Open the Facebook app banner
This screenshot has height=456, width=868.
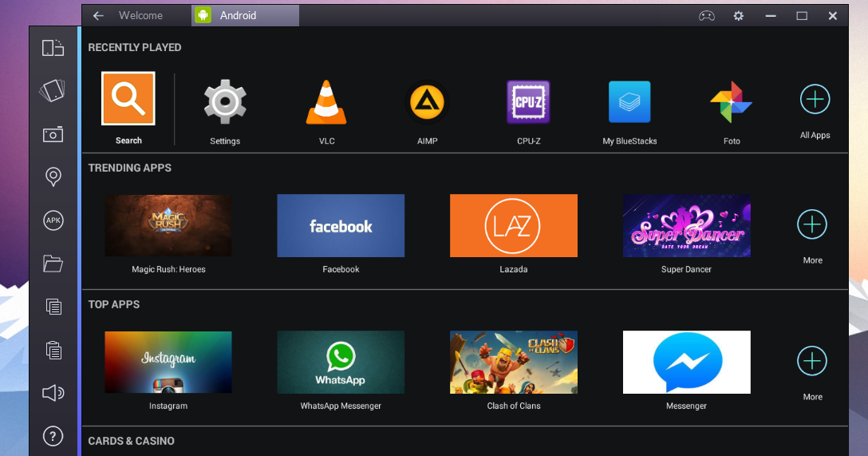tap(341, 225)
